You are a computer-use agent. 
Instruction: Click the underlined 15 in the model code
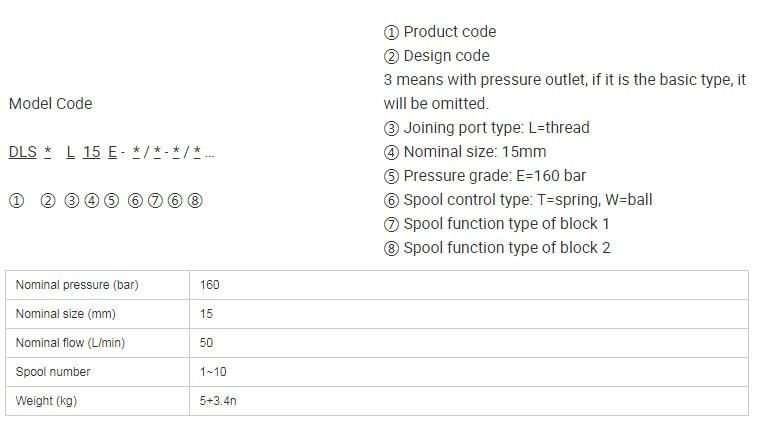tap(91, 152)
